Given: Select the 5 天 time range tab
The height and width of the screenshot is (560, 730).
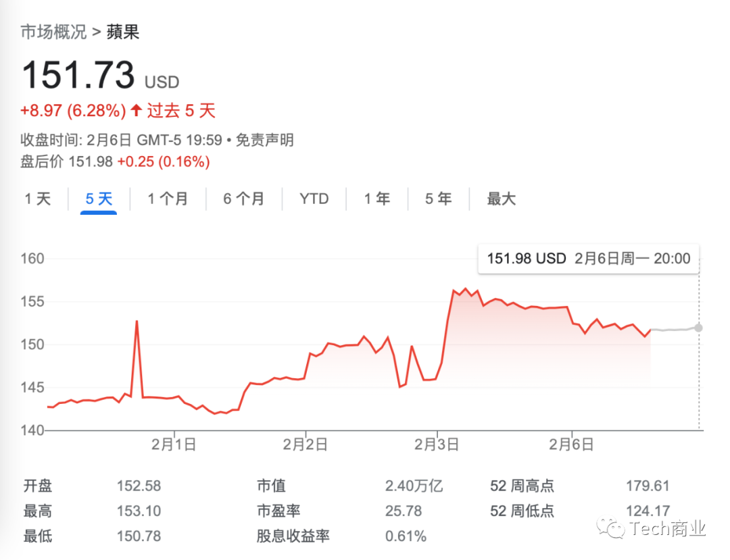Looking at the screenshot, I should [x=99, y=199].
